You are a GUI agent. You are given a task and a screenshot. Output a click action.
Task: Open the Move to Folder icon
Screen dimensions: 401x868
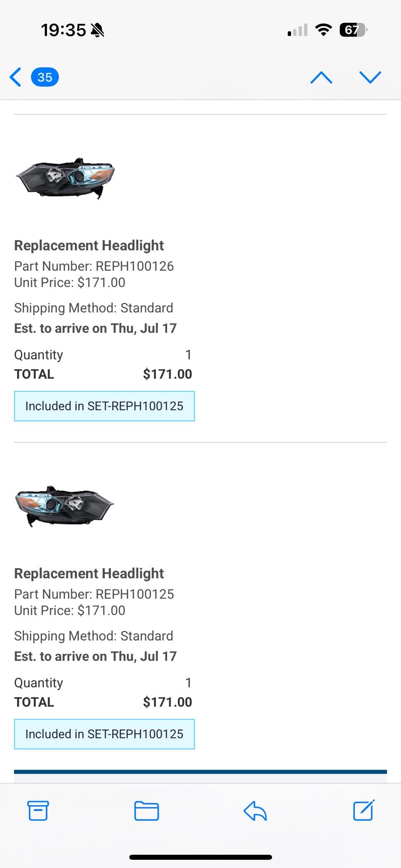point(146,811)
